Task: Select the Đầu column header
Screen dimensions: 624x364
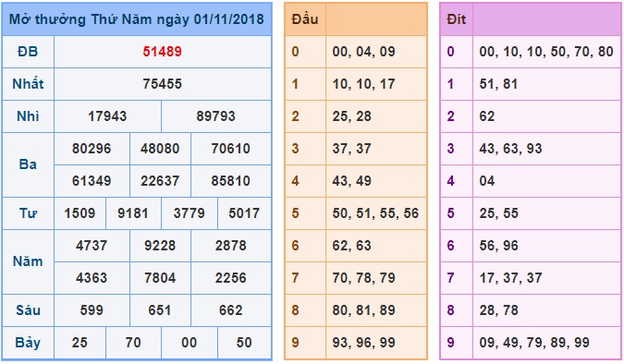Action: 305,19
